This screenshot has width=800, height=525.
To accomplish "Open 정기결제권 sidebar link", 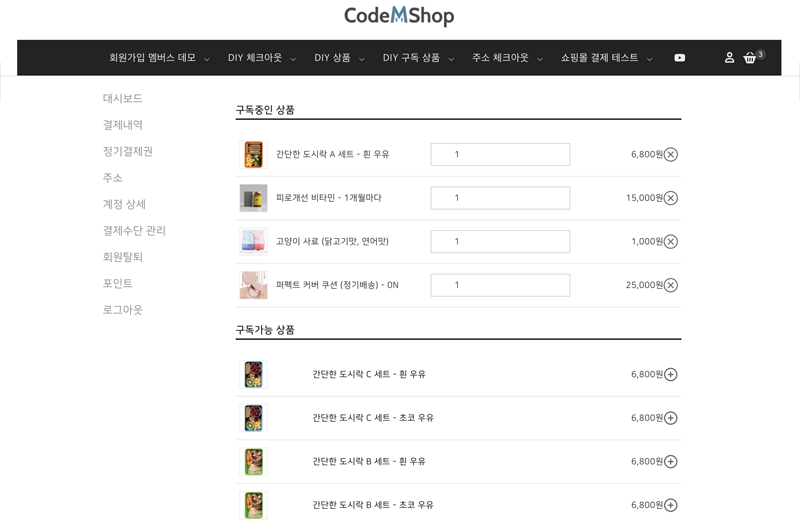I will click(128, 151).
